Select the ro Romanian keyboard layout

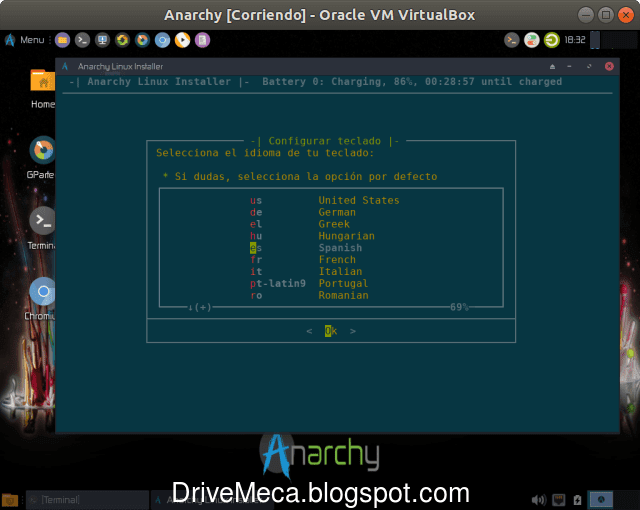coord(309,295)
